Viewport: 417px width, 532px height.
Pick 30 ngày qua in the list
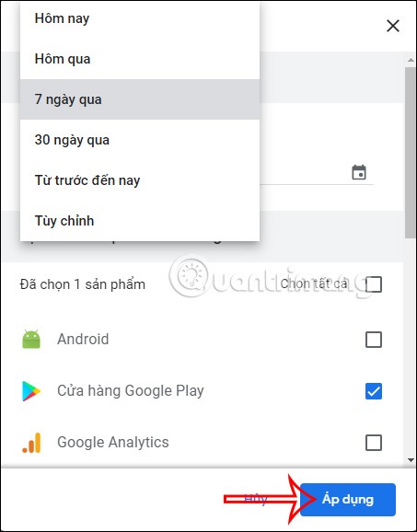[140, 140]
